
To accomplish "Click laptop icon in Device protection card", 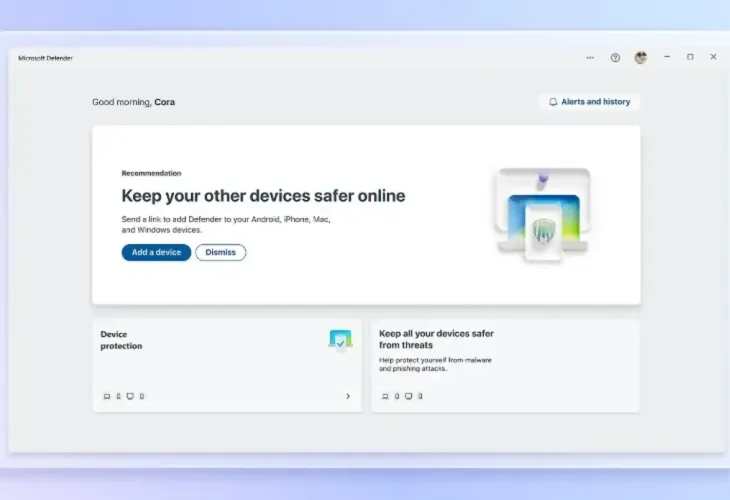I will point(107,396).
